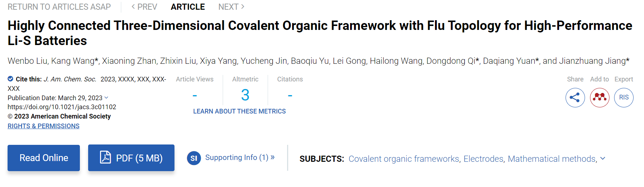Click the PDF document icon

(x=105, y=157)
